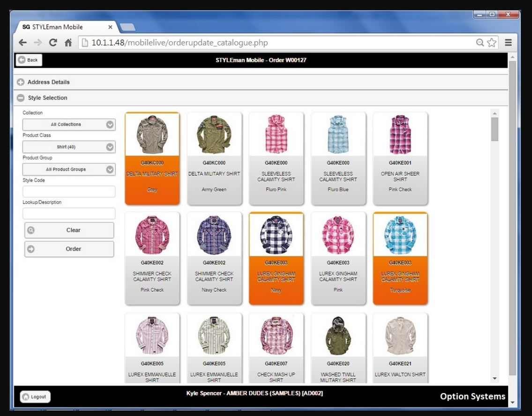Maximize the browser window
The image size is (532, 416).
[x=492, y=15]
